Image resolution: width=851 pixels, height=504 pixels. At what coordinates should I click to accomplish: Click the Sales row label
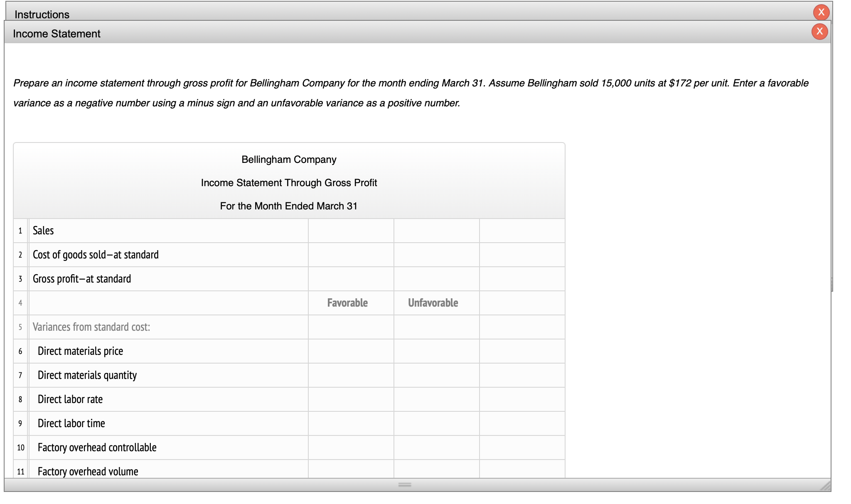[43, 231]
